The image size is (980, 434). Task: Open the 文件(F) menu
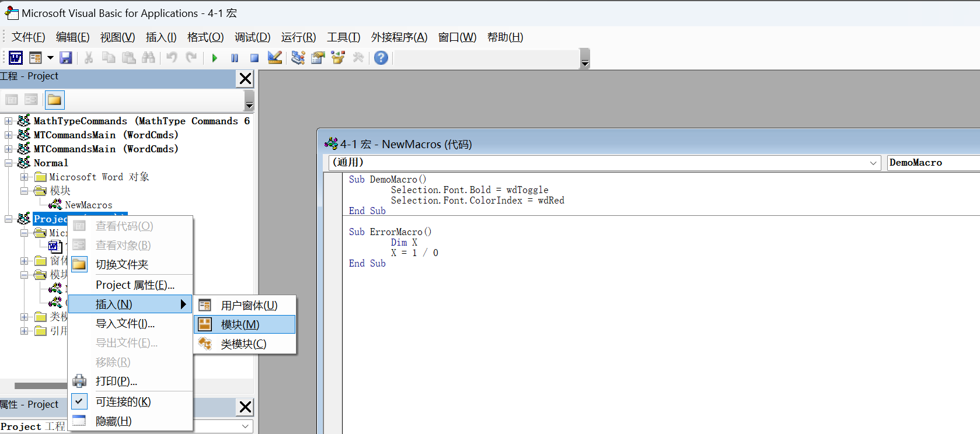29,37
